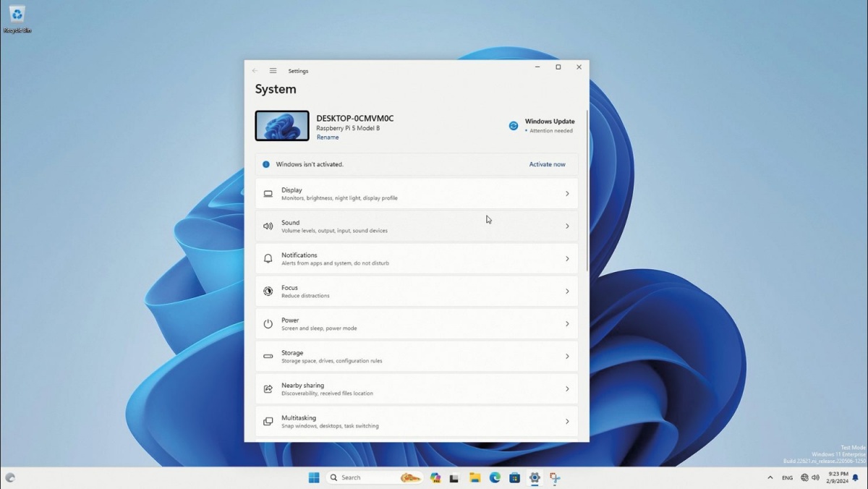Click the Multitasking icon
This screenshot has height=489, width=868.
pos(268,421)
